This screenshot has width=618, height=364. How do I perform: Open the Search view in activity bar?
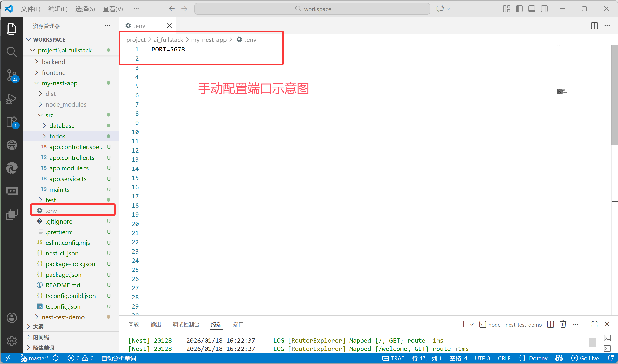tap(12, 52)
